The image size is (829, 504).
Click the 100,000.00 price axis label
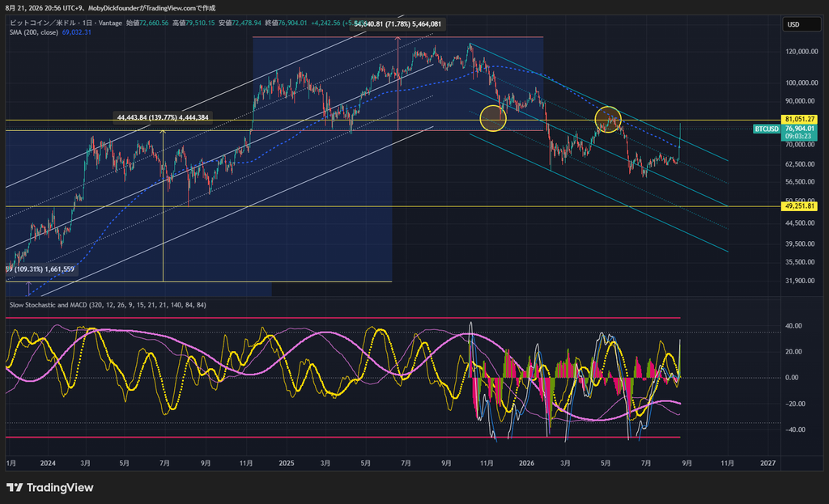(801, 83)
